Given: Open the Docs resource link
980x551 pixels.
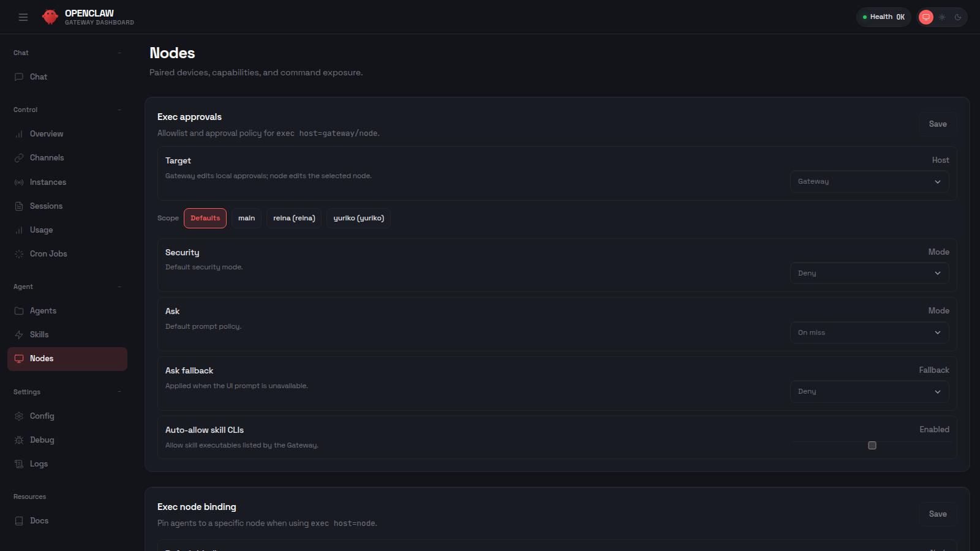Looking at the screenshot, I should click(39, 520).
